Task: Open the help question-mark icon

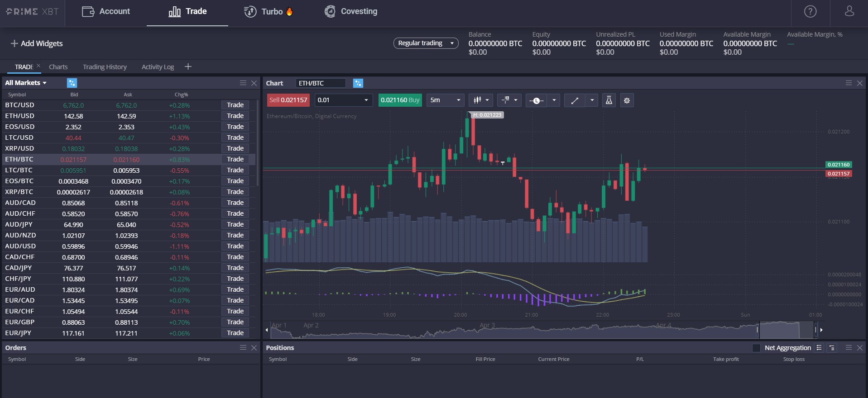Action: pos(810,11)
